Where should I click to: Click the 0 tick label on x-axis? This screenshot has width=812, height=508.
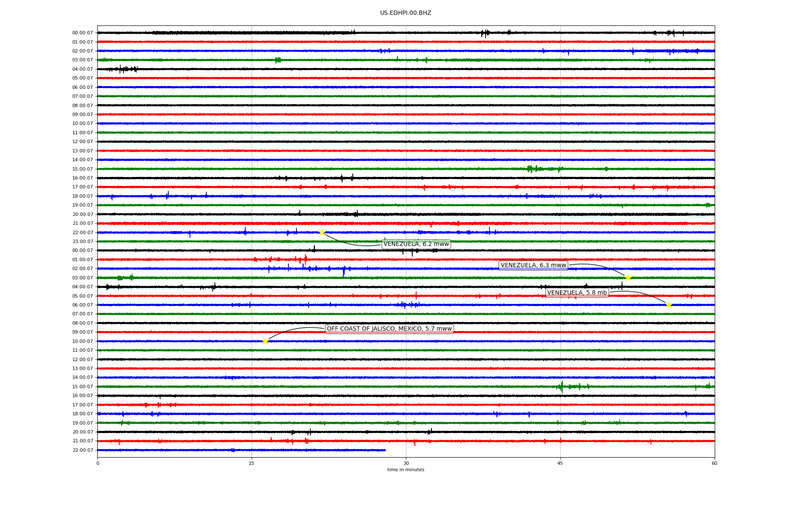[x=98, y=463]
